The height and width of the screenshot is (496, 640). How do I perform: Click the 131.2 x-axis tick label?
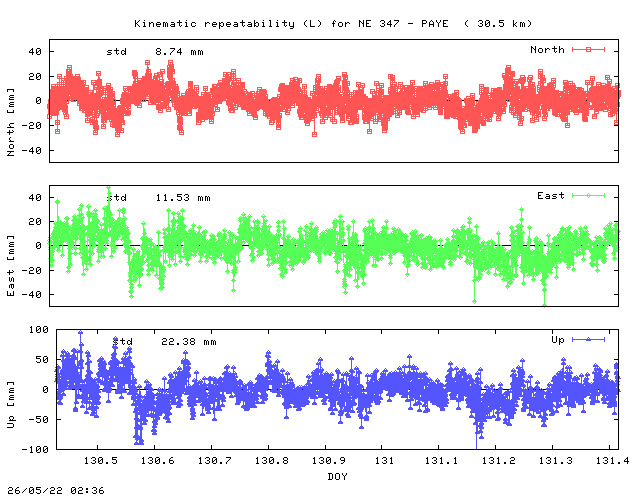pos(499,461)
